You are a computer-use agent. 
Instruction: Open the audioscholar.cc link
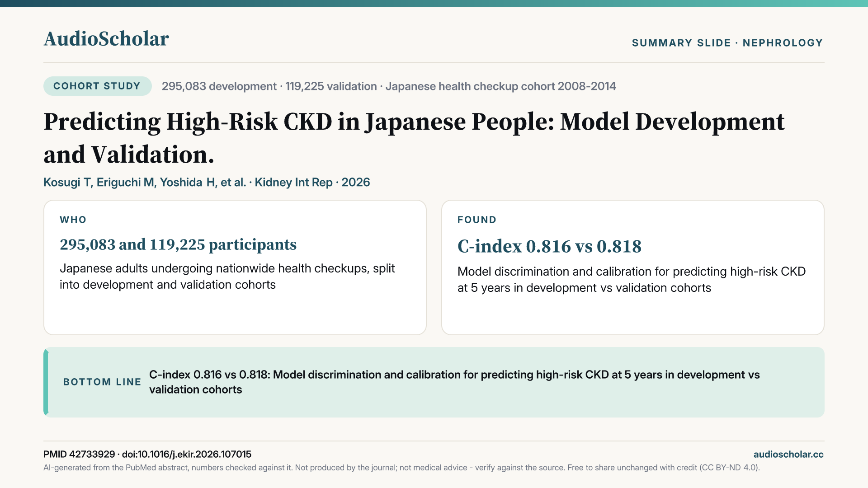tap(788, 454)
